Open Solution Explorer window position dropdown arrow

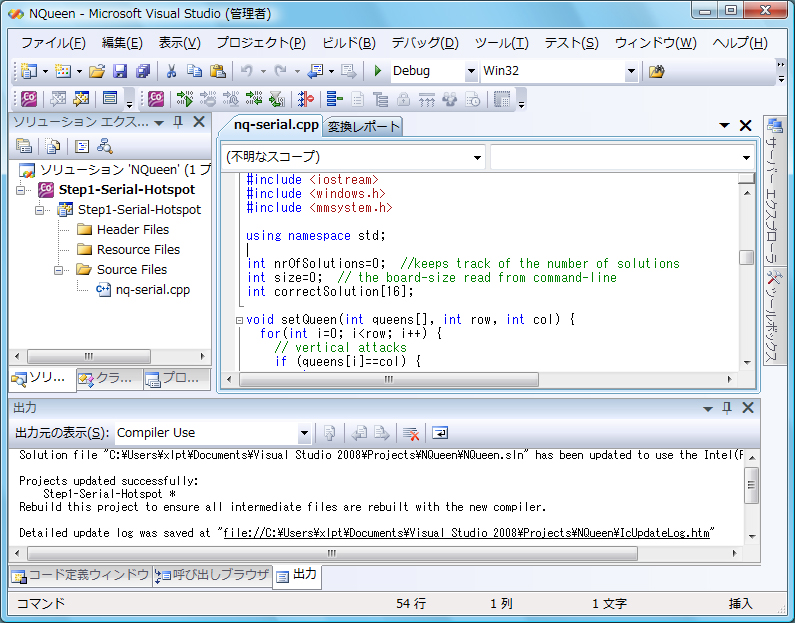(x=159, y=123)
